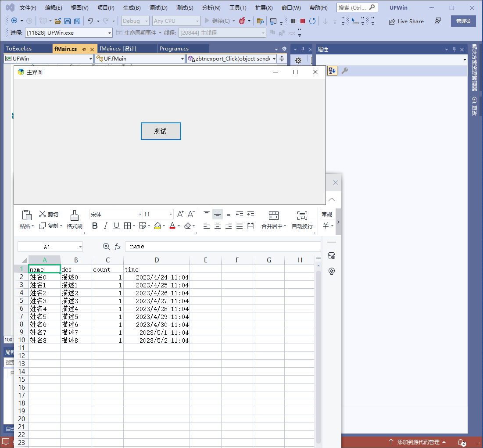483x448 pixels.
Task: Click the decrease indent icon
Action: tap(240, 214)
